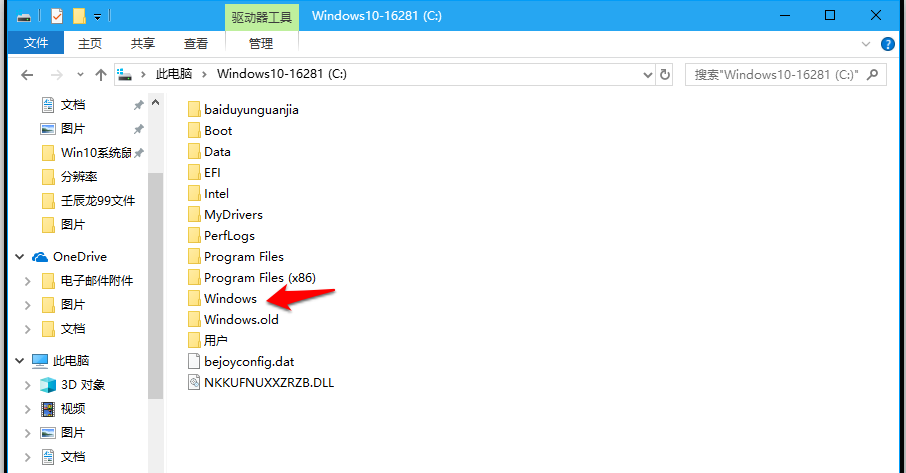Image resolution: width=906 pixels, height=473 pixels.
Task: Click the navigation pane scrollbar thumb
Action: coord(155,286)
